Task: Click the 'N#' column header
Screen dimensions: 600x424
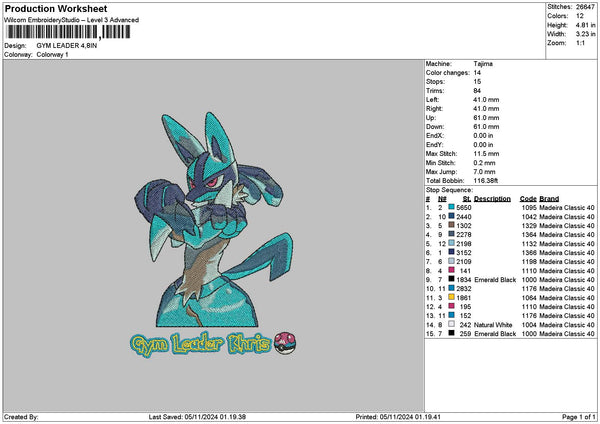Action: click(442, 199)
